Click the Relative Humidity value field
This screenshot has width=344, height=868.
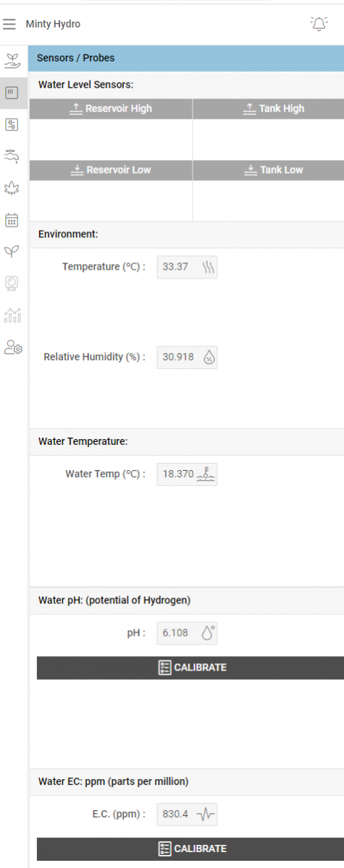tap(187, 357)
